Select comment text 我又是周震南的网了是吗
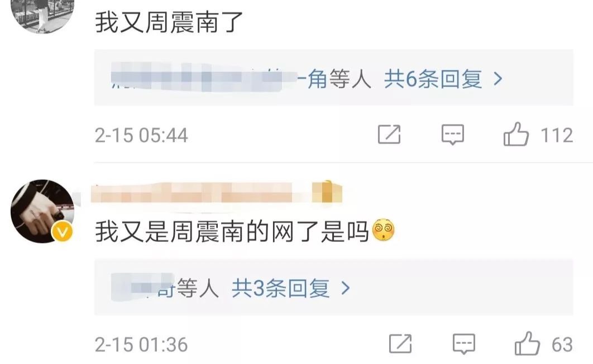Viewport: 593px width, 364px height. point(232,231)
